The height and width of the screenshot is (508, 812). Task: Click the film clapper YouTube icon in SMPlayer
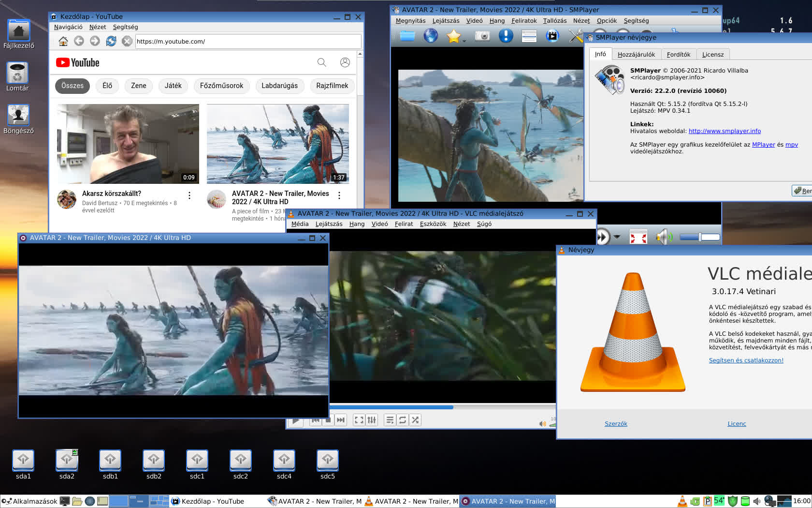[x=552, y=36]
